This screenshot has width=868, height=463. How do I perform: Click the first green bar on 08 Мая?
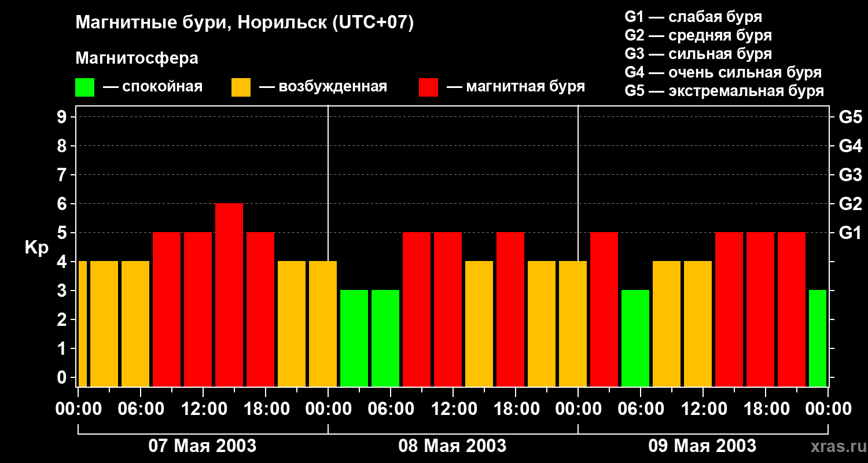coord(354,339)
